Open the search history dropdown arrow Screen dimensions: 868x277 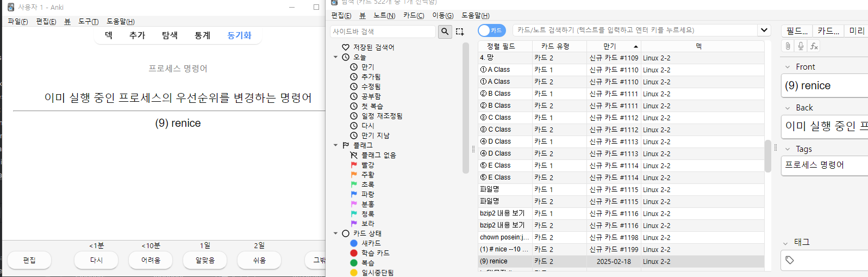pos(764,30)
